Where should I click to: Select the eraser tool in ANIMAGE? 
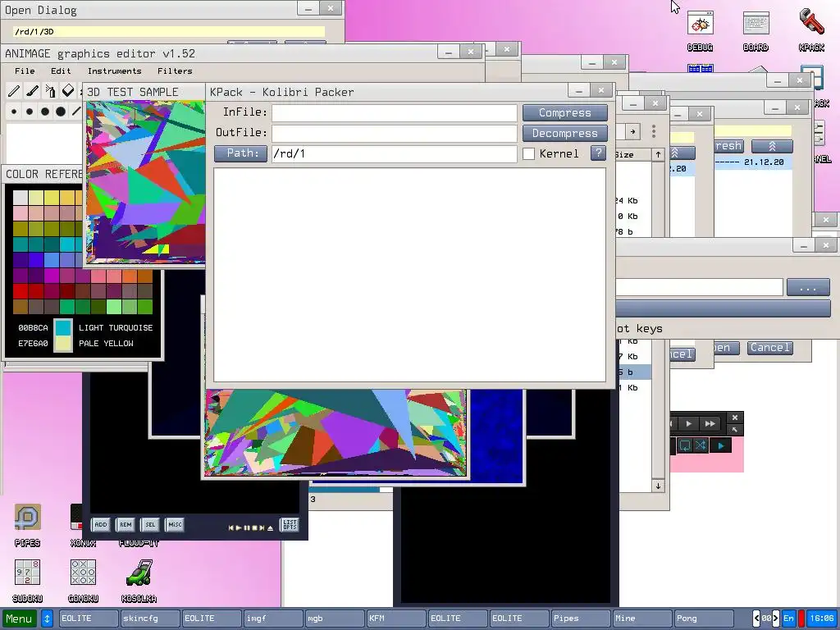68,91
